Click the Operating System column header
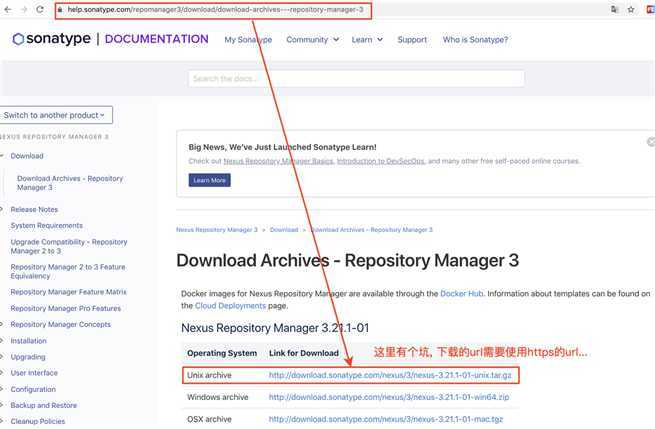Image resolution: width=655 pixels, height=429 pixels. [222, 353]
